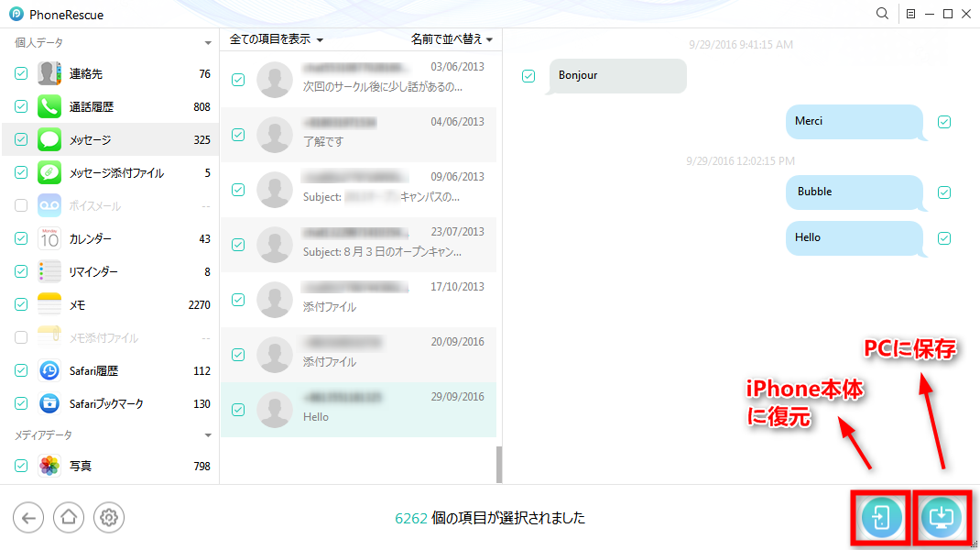Select the メッセージ添付ファイル category row
Viewport: 980px width, 550px height.
[x=110, y=172]
